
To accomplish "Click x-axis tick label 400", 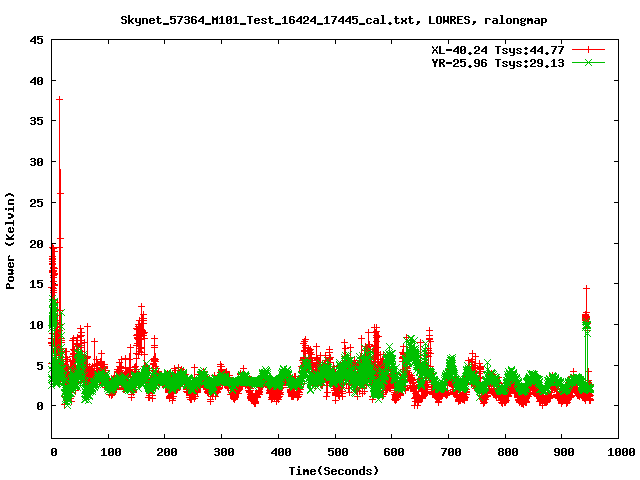I will (281, 452).
